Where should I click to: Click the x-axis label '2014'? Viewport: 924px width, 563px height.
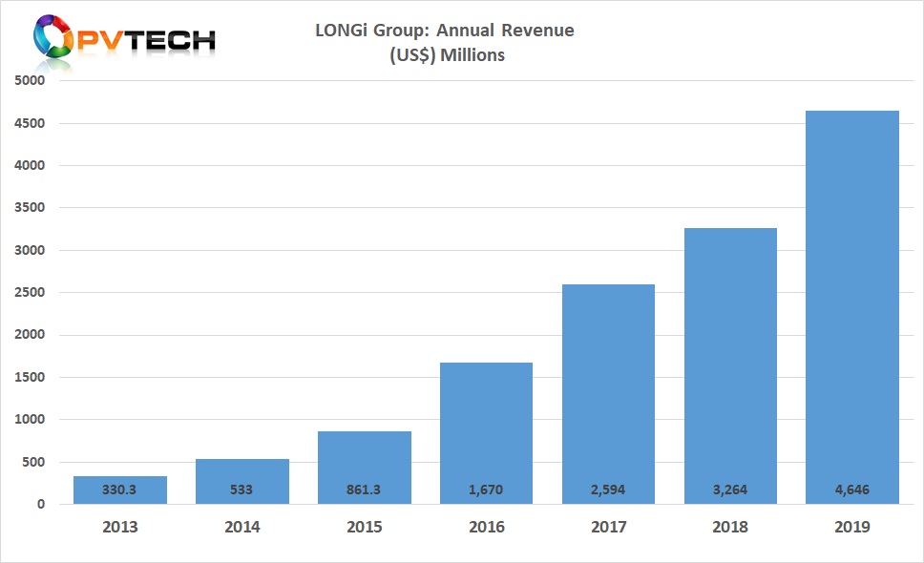click(242, 527)
